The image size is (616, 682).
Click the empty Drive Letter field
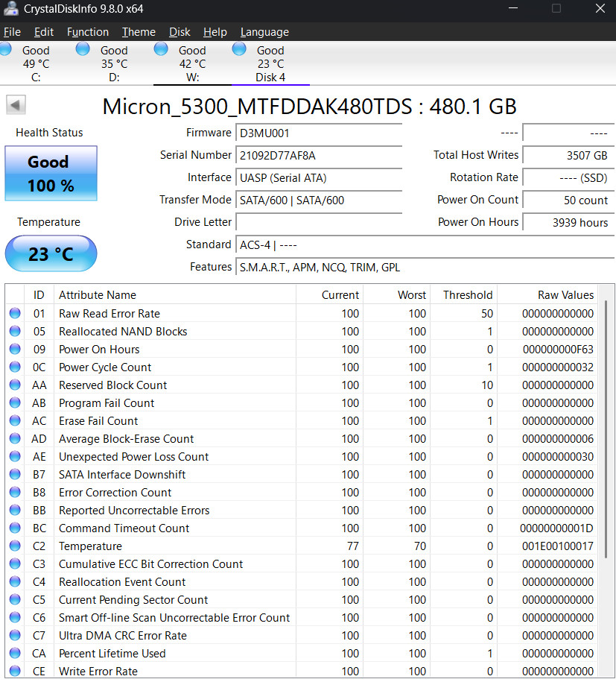pos(319,222)
